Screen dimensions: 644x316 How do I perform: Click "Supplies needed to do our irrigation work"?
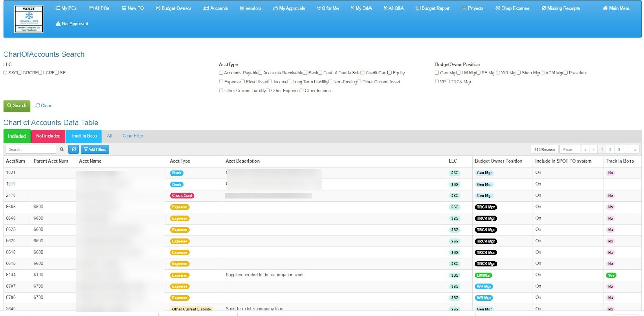tap(264, 275)
